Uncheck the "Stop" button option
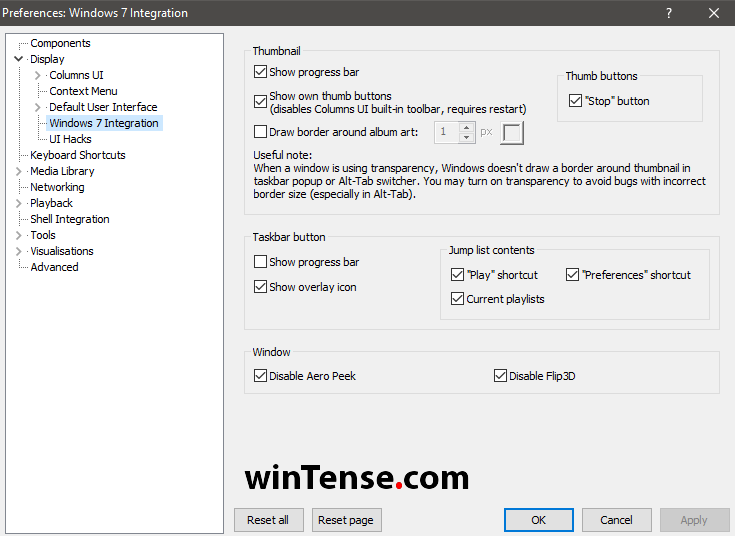The image size is (735, 536). [575, 101]
